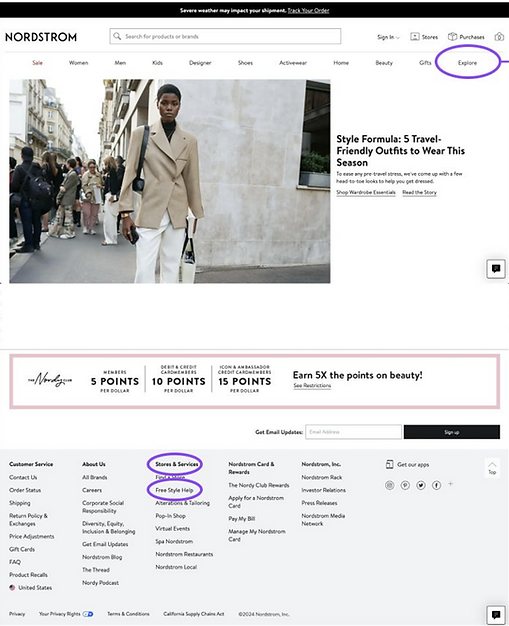The image size is (509, 626).
Task: Click the Style Formula headline
Action: click(x=400, y=151)
